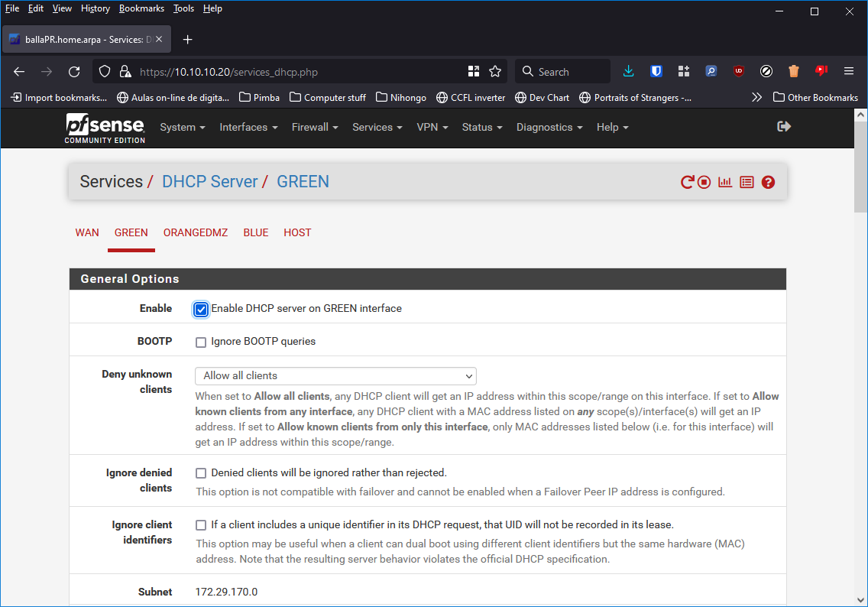Reload the page with the browser refresh icon
This screenshot has height=607, width=868.
pos(74,72)
